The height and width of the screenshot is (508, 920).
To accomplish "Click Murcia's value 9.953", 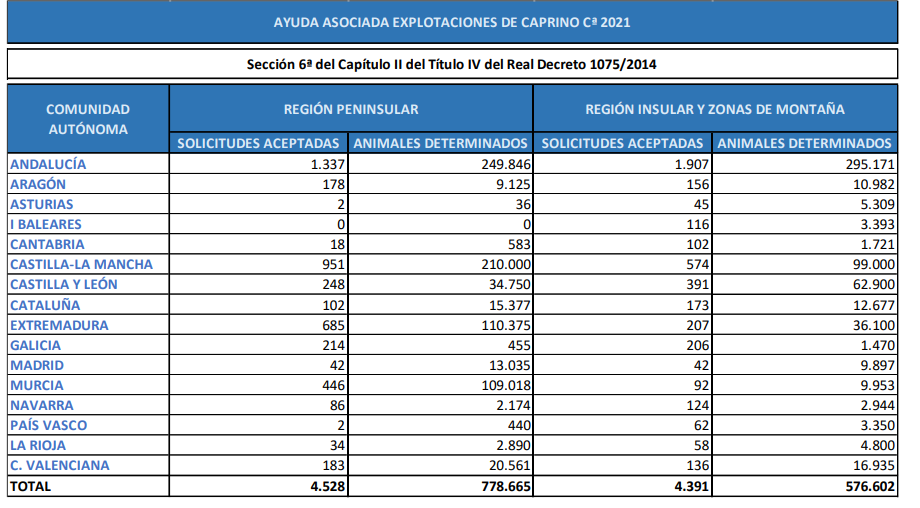I will coord(878,385).
